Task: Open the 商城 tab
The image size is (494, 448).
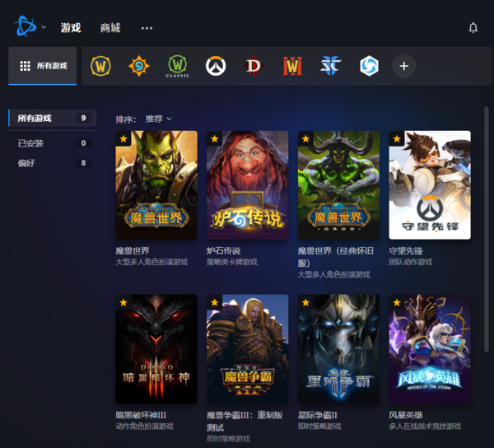Action: point(110,28)
